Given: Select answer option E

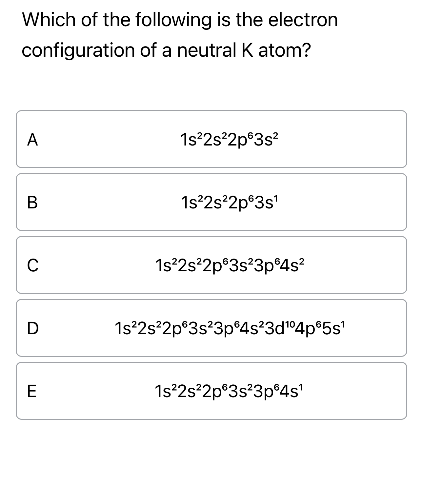Looking at the screenshot, I should [211, 390].
